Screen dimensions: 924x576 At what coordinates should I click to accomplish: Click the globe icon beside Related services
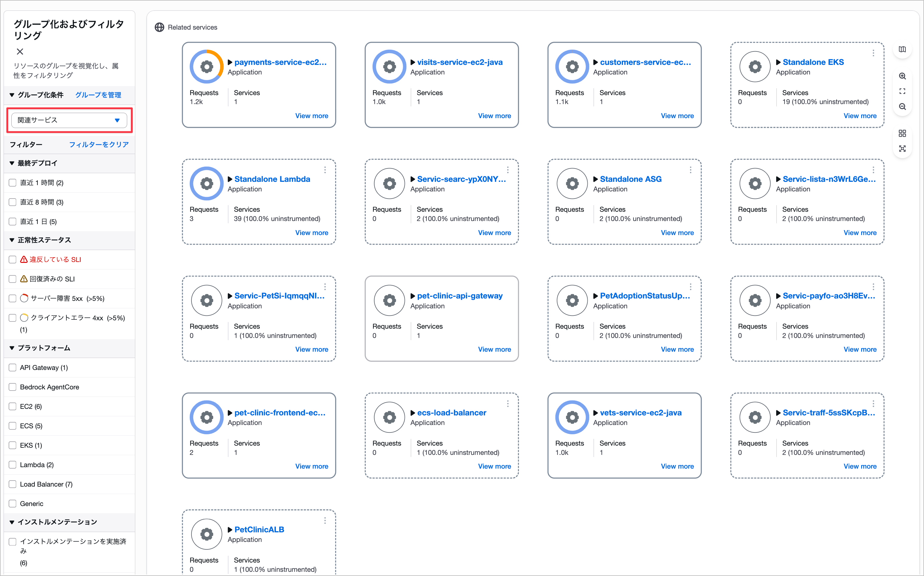point(159,27)
